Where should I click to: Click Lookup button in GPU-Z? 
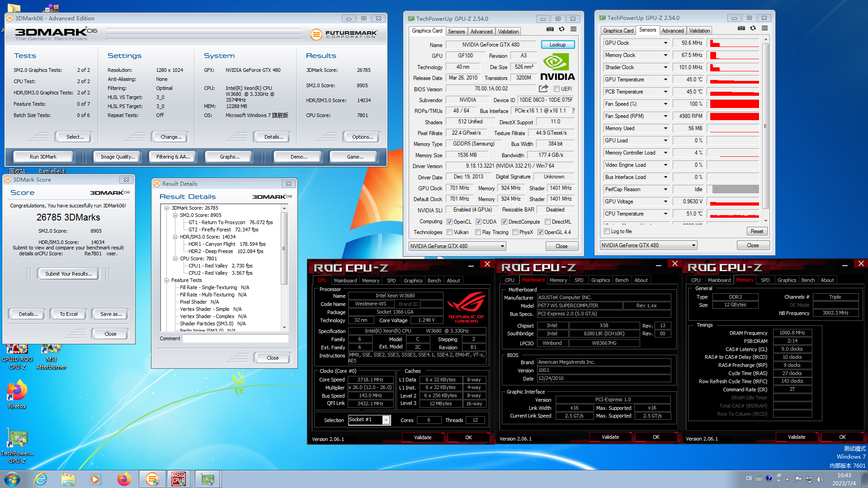(557, 45)
